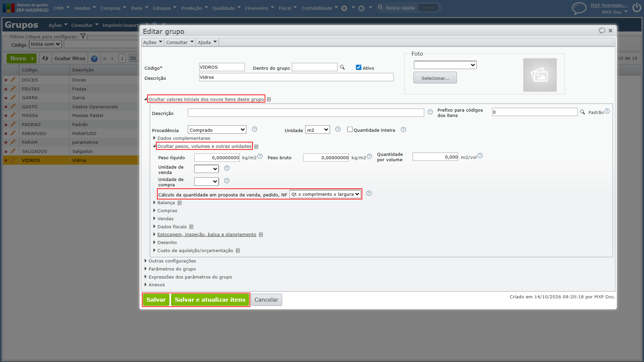Image resolution: width=644 pixels, height=362 pixels.
Task: Expand the Outras configurações section
Action: pyautogui.click(x=172, y=261)
